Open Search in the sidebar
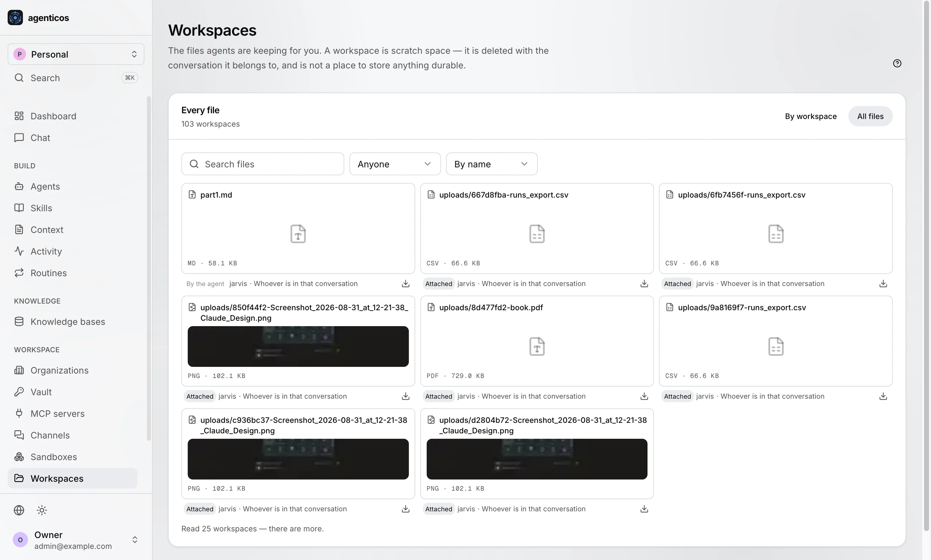This screenshot has height=560, width=931. click(76, 78)
